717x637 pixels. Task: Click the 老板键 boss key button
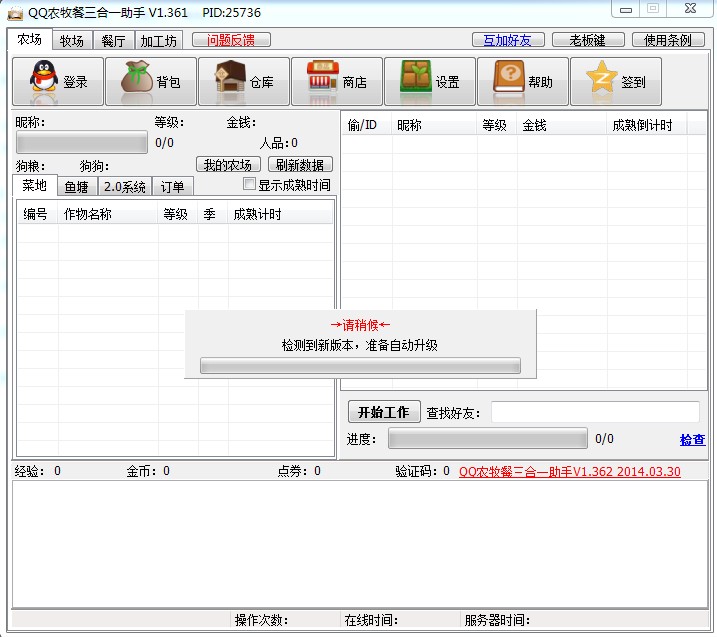[588, 40]
